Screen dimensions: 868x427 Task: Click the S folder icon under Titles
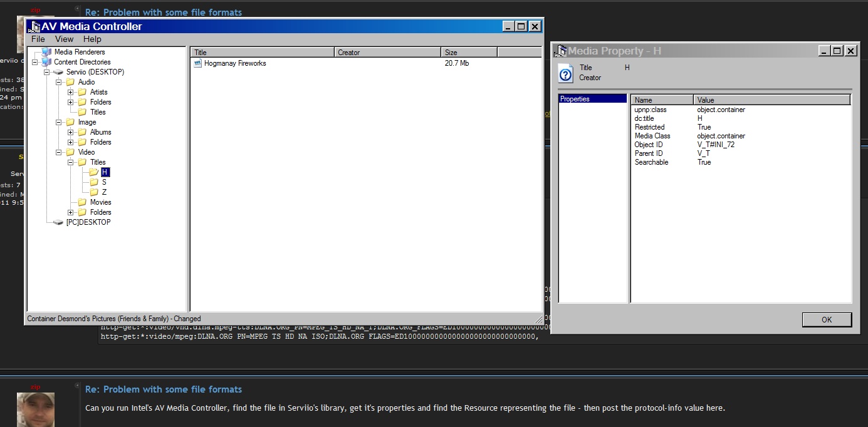94,182
